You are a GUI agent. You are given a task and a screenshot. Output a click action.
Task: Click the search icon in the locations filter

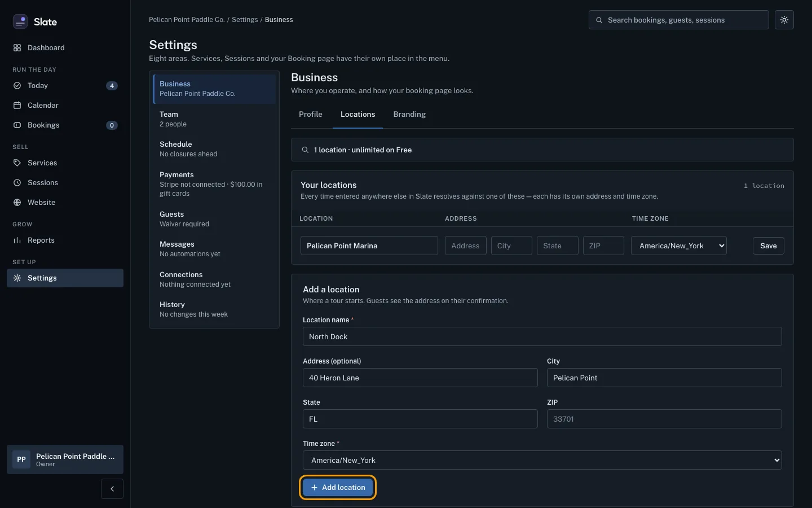click(305, 150)
